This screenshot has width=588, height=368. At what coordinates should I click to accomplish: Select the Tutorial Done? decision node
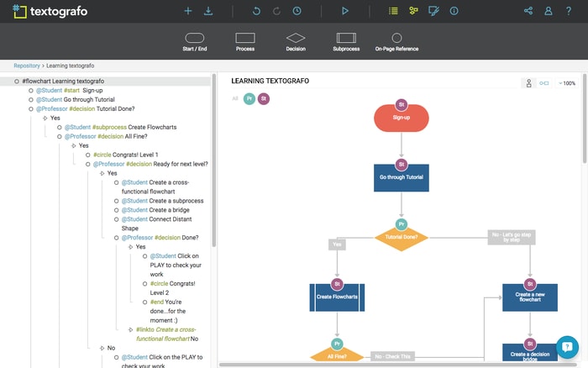(x=402, y=238)
